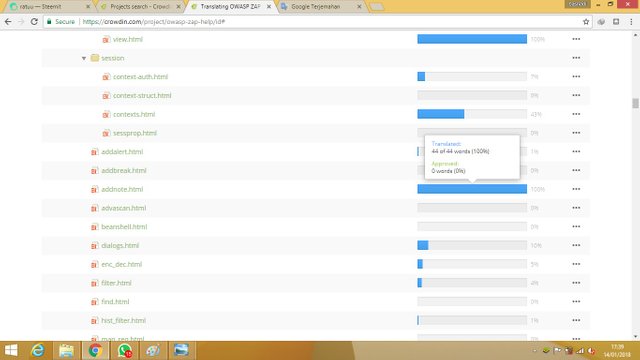Viewport: 640px width, 360px height.
Task: Click Google Chrome taskbar icon
Action: coord(96,351)
